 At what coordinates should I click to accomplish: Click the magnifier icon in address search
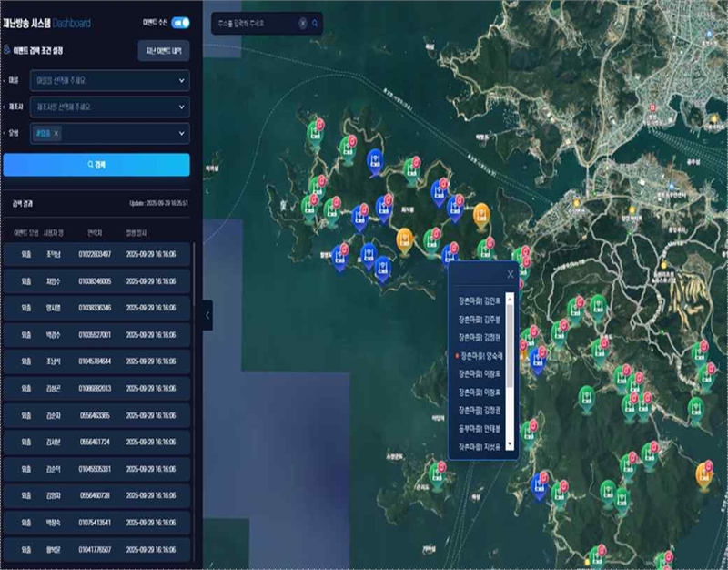315,23
